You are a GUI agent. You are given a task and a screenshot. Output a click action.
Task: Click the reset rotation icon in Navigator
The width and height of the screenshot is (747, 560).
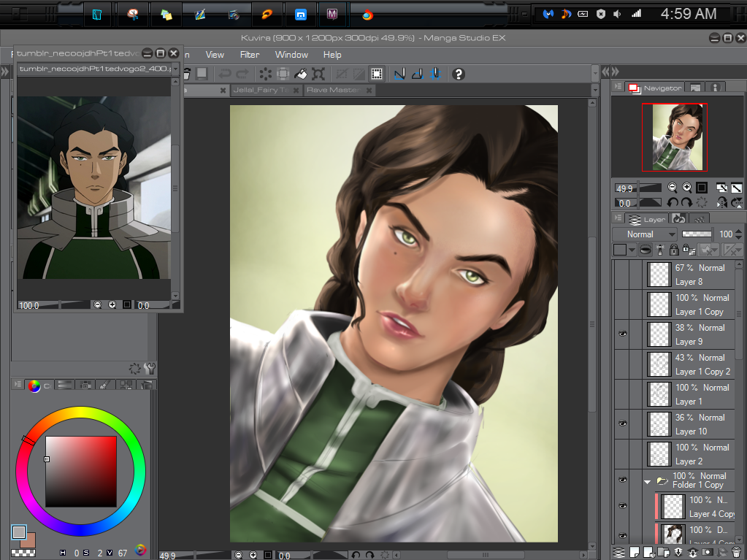(x=702, y=202)
